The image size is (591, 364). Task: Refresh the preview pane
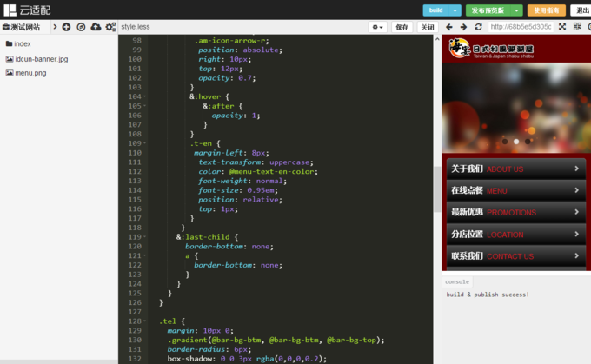[x=478, y=27]
